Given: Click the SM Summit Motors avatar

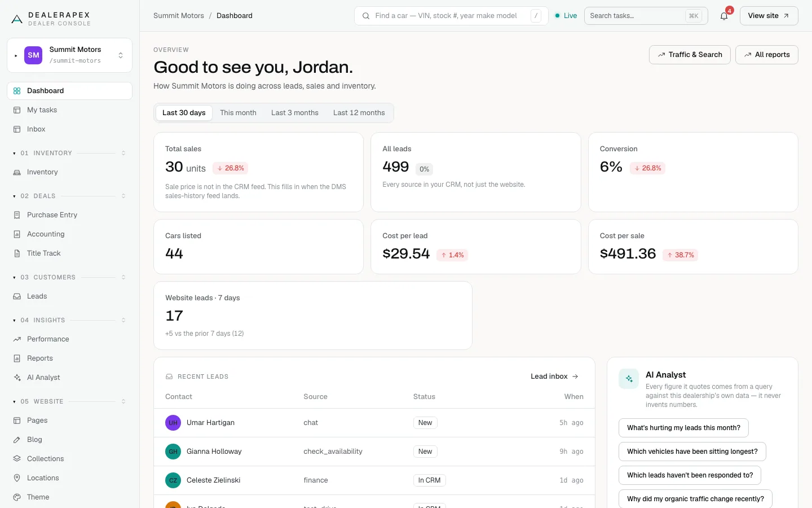Looking at the screenshot, I should coord(34,55).
